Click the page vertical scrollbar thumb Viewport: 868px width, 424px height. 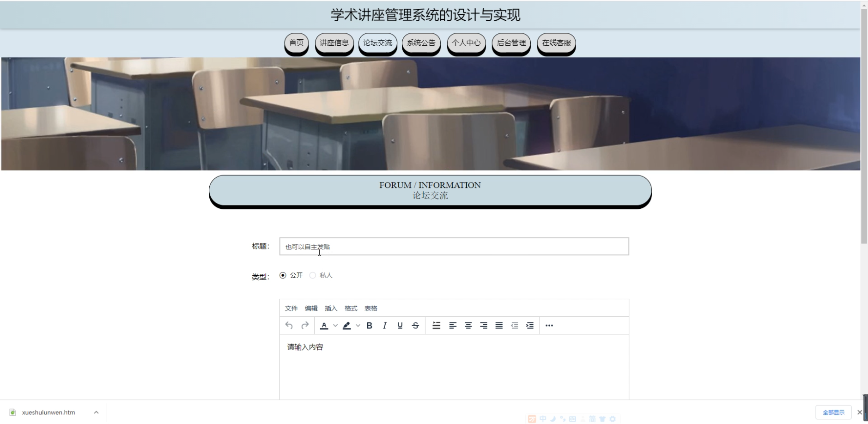864,126
